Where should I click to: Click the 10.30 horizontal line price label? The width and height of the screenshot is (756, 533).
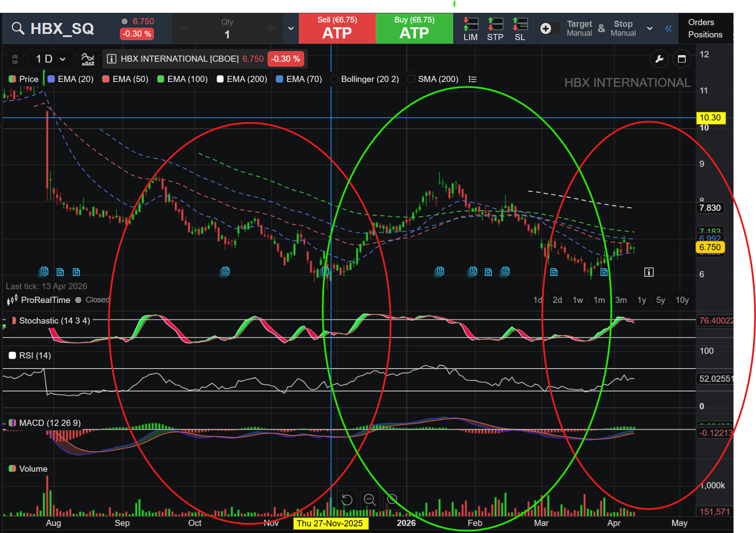coord(710,118)
